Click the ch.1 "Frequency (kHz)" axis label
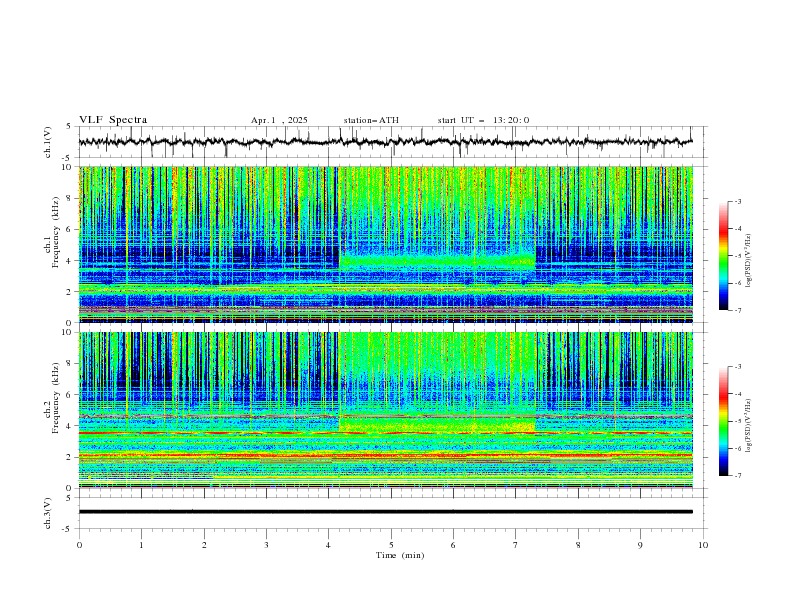The image size is (792, 612). tap(55, 233)
